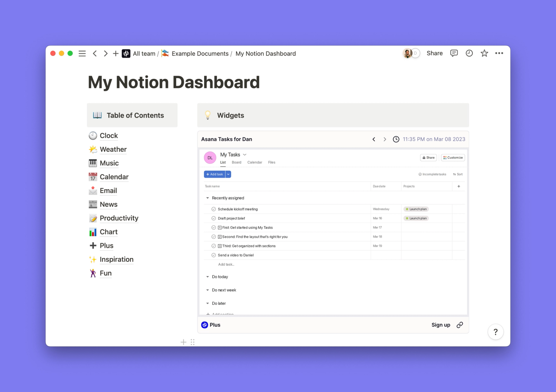The width and height of the screenshot is (556, 392).
Task: Open My Tasks title dropdown chevron
Action: pos(245,155)
